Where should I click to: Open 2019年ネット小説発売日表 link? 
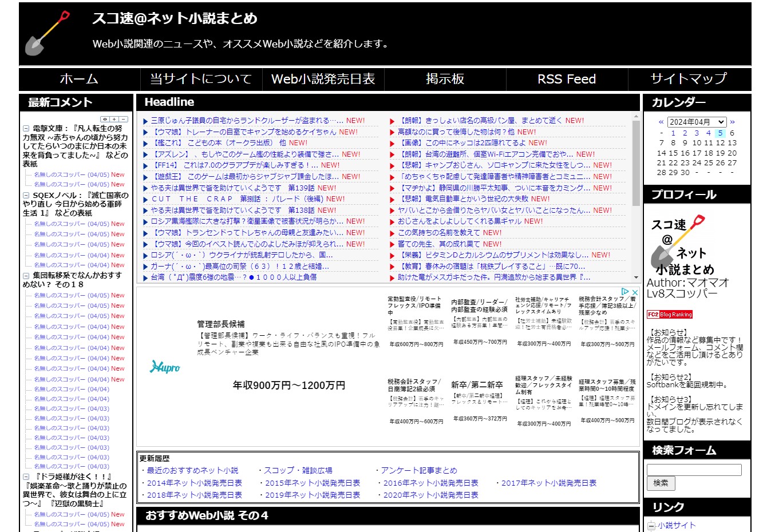tap(313, 495)
